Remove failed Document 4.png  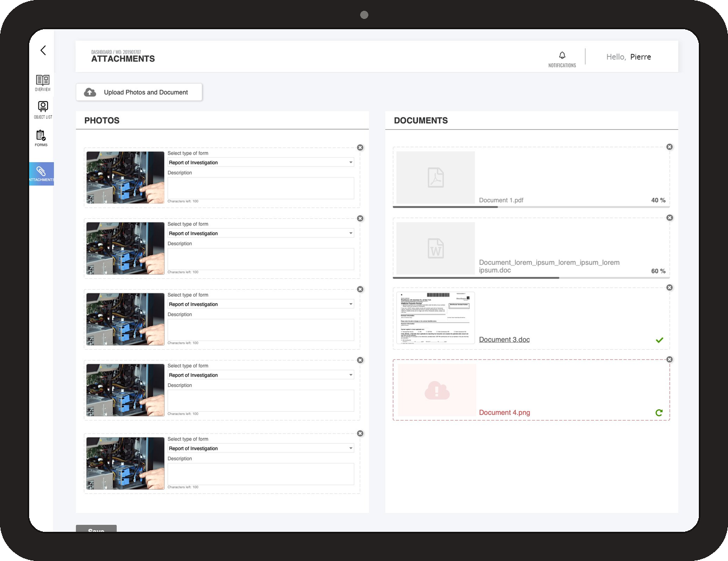pos(670,359)
